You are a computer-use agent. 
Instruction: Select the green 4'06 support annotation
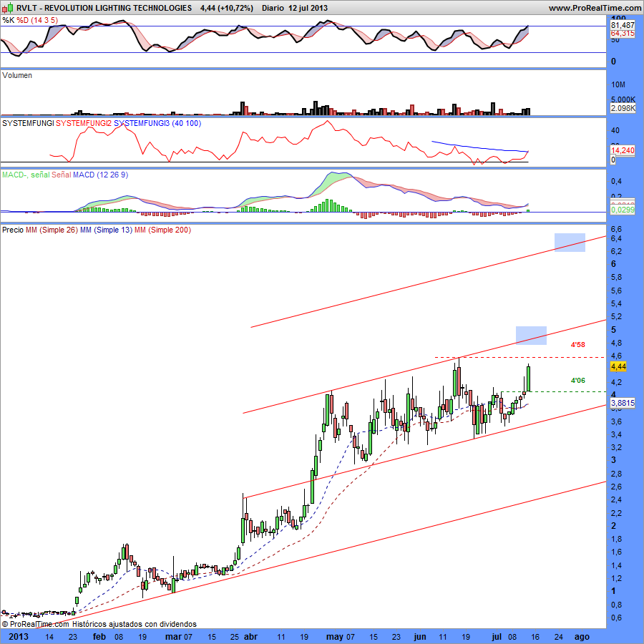pyautogui.click(x=578, y=381)
